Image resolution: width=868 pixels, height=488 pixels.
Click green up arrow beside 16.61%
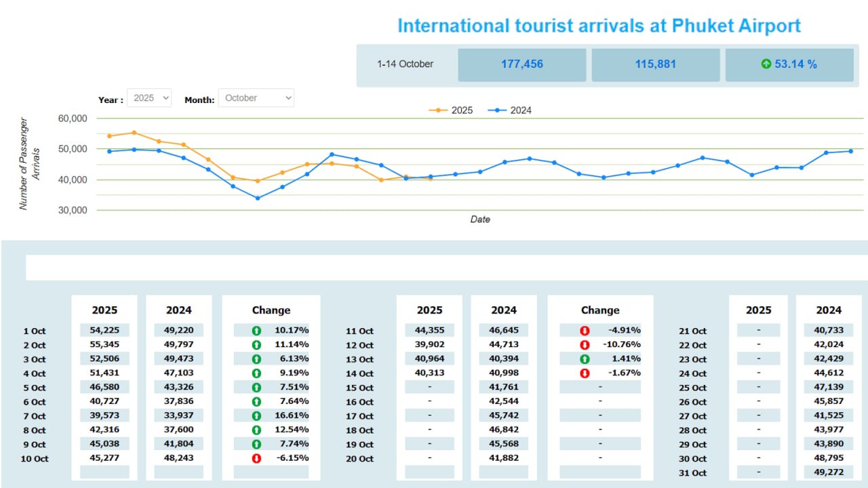pos(256,415)
